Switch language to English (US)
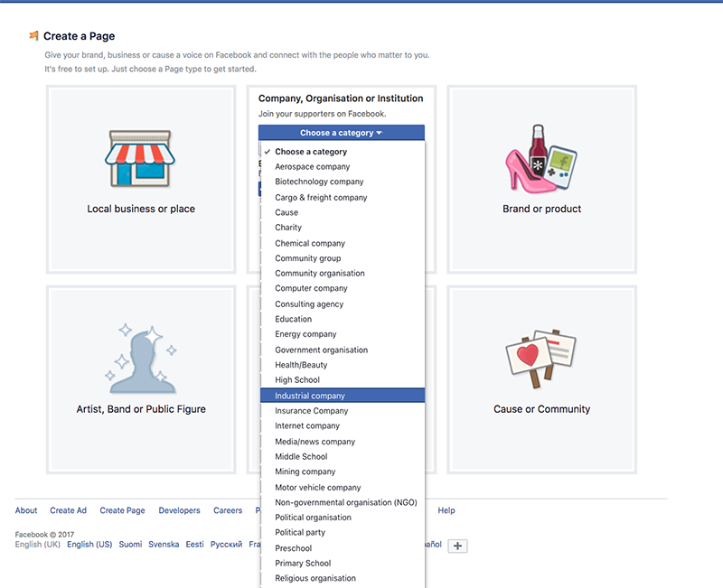The height and width of the screenshot is (588, 723). (89, 545)
